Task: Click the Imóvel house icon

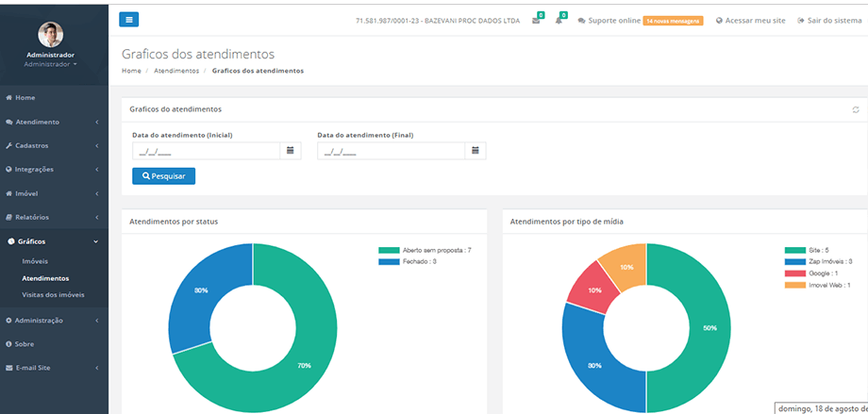Action: [8, 193]
